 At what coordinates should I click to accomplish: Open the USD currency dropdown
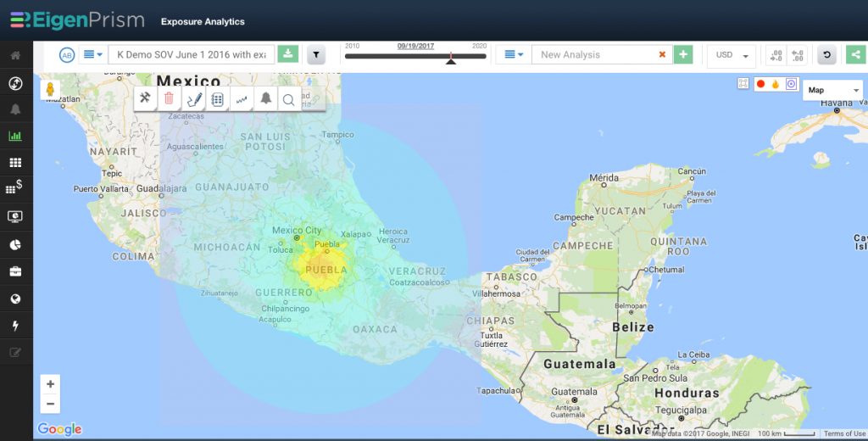(x=732, y=55)
